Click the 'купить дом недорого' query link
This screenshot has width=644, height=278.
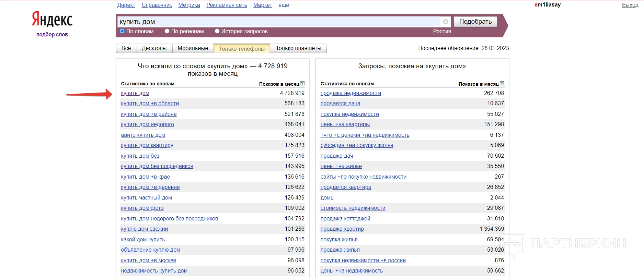point(147,124)
